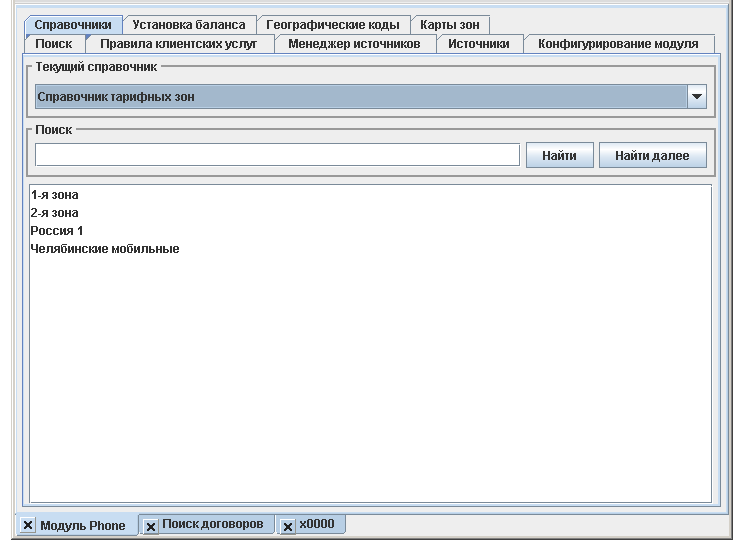
Task: Select the Карты зон tab
Action: tap(450, 25)
